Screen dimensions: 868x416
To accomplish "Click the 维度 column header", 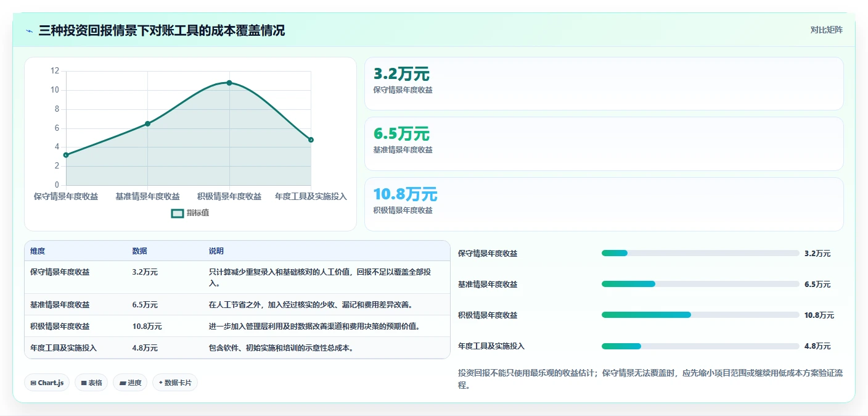I will coord(38,251).
